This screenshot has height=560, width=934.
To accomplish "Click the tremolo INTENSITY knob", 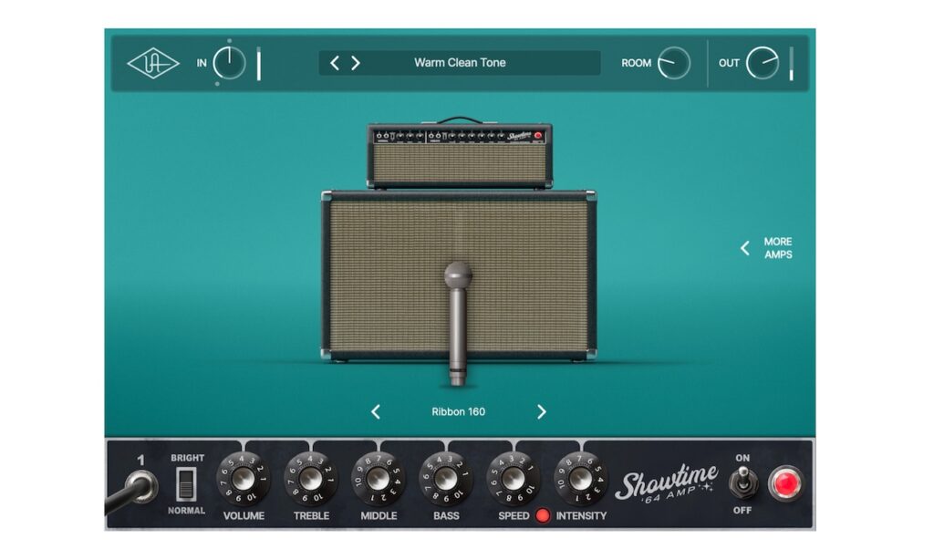I will [x=581, y=479].
